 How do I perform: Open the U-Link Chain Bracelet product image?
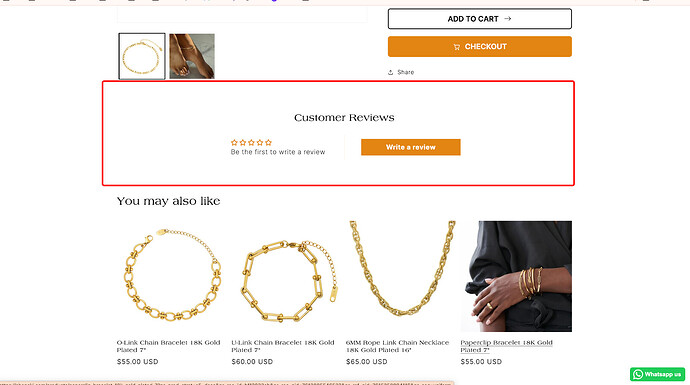286,276
